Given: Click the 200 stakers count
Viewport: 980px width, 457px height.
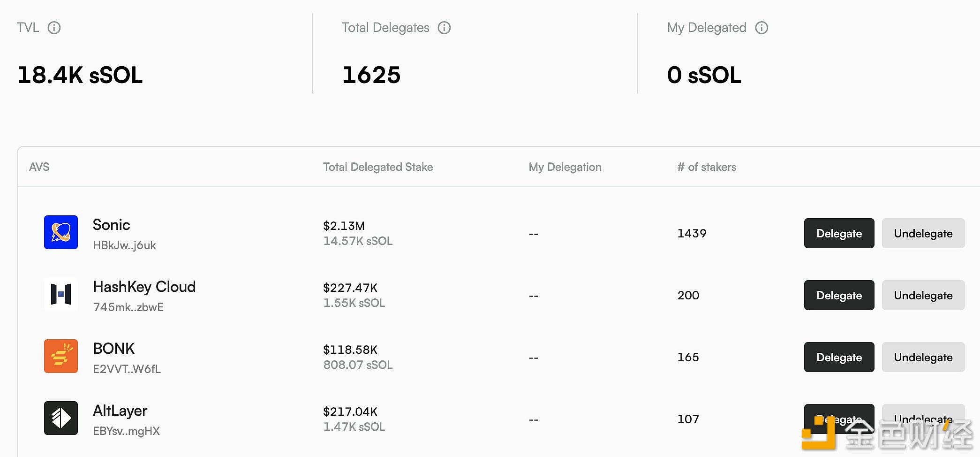Looking at the screenshot, I should pos(688,295).
